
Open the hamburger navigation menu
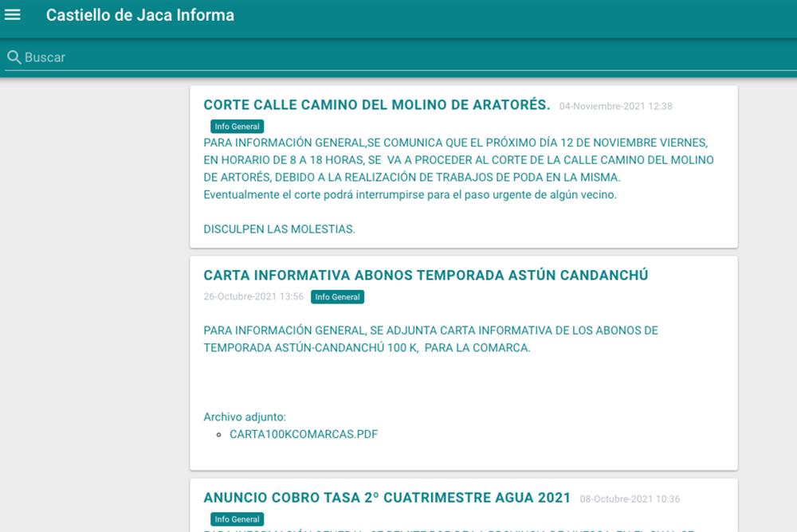(13, 15)
